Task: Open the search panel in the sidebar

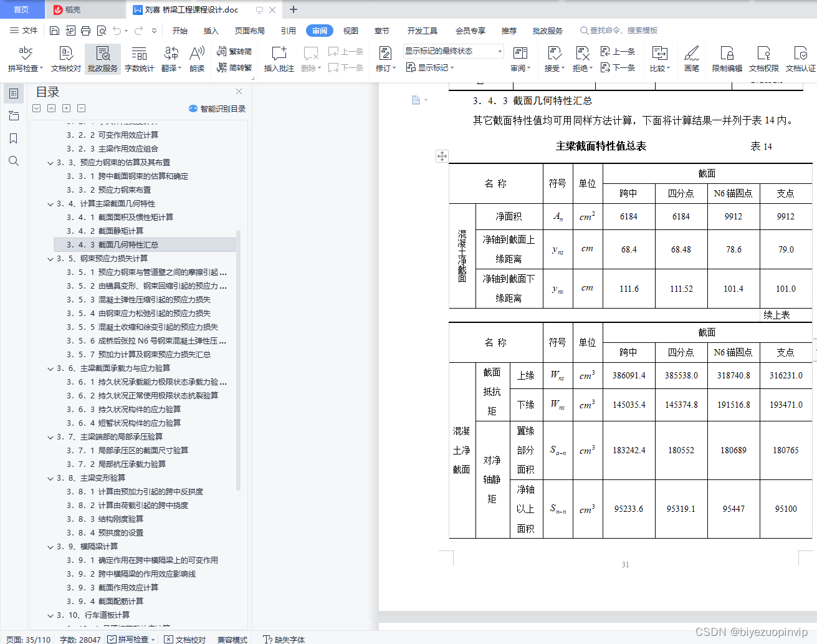Action: click(13, 161)
